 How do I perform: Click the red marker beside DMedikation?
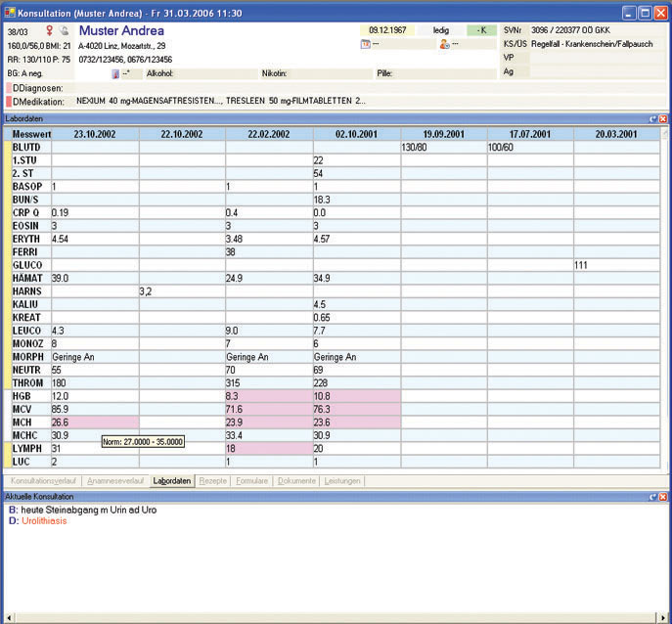(9, 102)
